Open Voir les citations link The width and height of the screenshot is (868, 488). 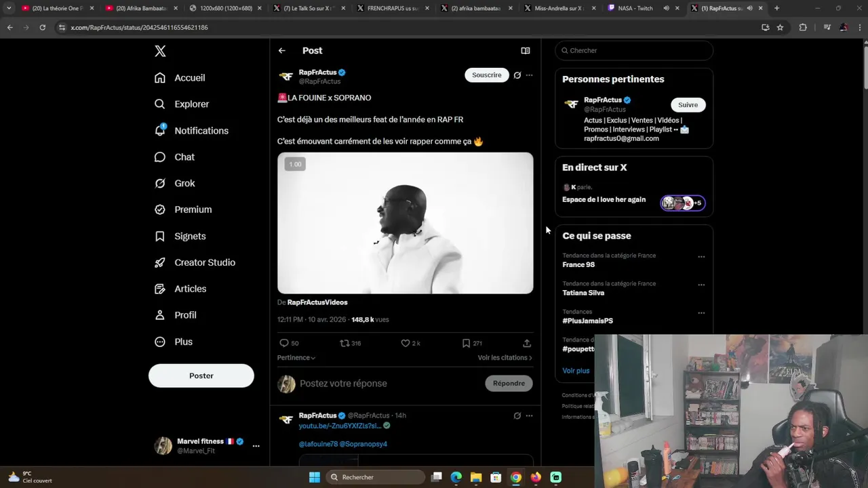tap(505, 358)
